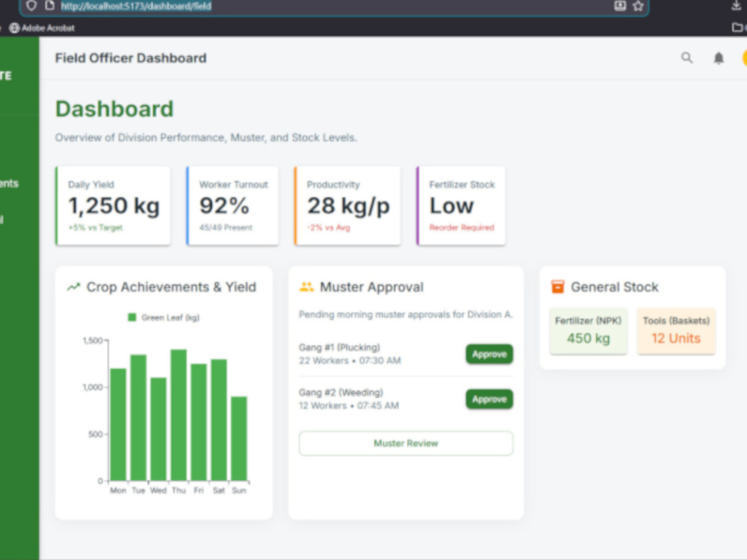The height and width of the screenshot is (560, 747).
Task: Click the archive box icon by General Stock
Action: tap(557, 287)
